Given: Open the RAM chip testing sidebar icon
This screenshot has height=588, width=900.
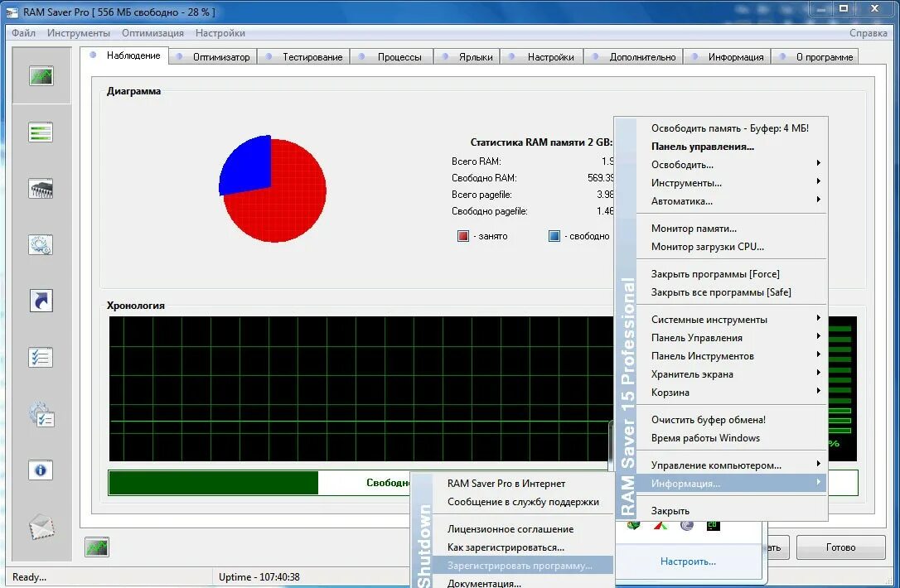Looking at the screenshot, I should [41, 189].
